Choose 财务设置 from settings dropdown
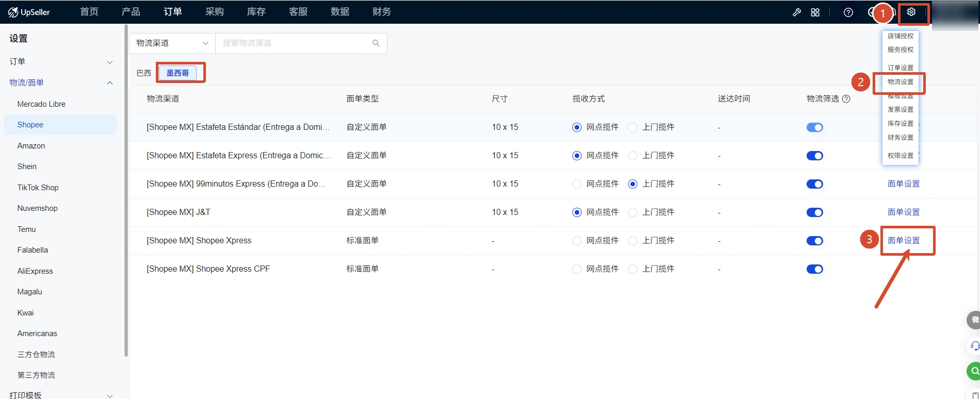This screenshot has height=399, width=980. click(x=901, y=138)
